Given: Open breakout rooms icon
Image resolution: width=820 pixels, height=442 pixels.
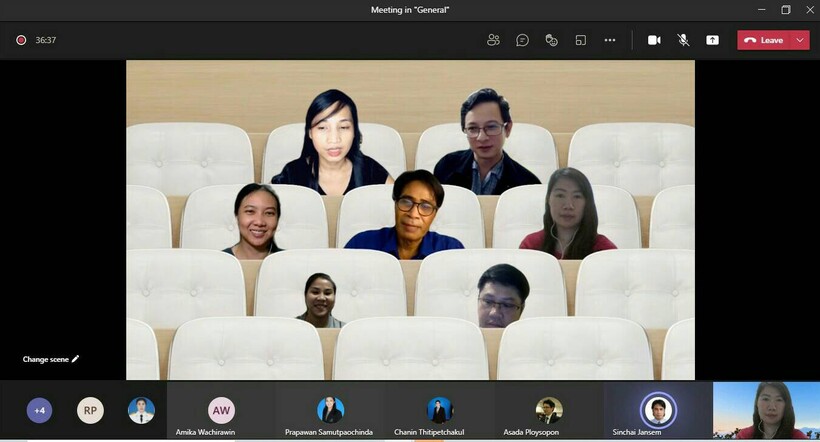Looking at the screenshot, I should click(580, 40).
